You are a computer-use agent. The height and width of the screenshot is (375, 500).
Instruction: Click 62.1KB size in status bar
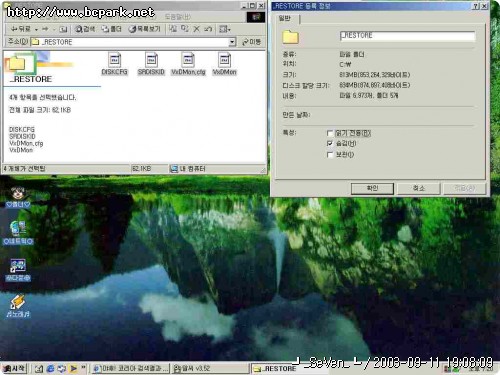(141, 169)
